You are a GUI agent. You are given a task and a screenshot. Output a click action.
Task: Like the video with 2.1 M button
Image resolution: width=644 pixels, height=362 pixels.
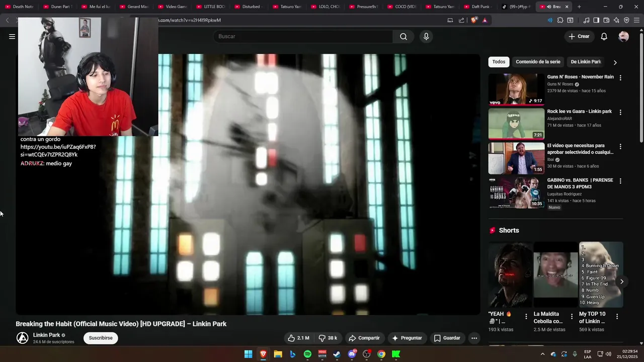tap(299, 338)
